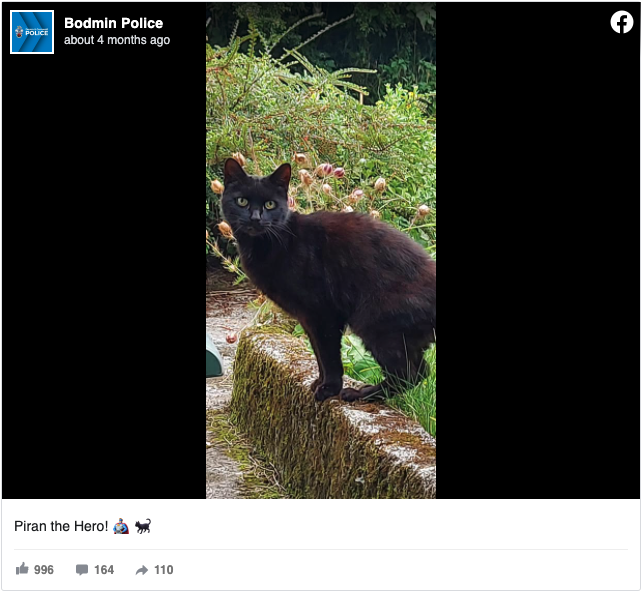
Task: Click the black cat emoji
Action: [143, 526]
